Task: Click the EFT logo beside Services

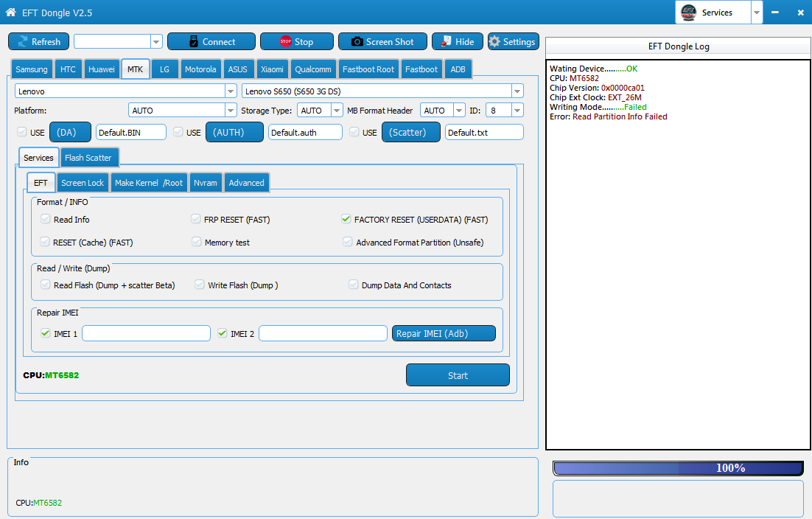Action: pos(688,13)
